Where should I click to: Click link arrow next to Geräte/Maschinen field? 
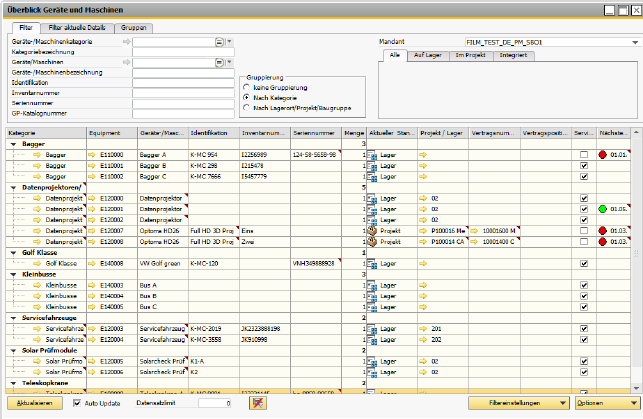pos(126,62)
